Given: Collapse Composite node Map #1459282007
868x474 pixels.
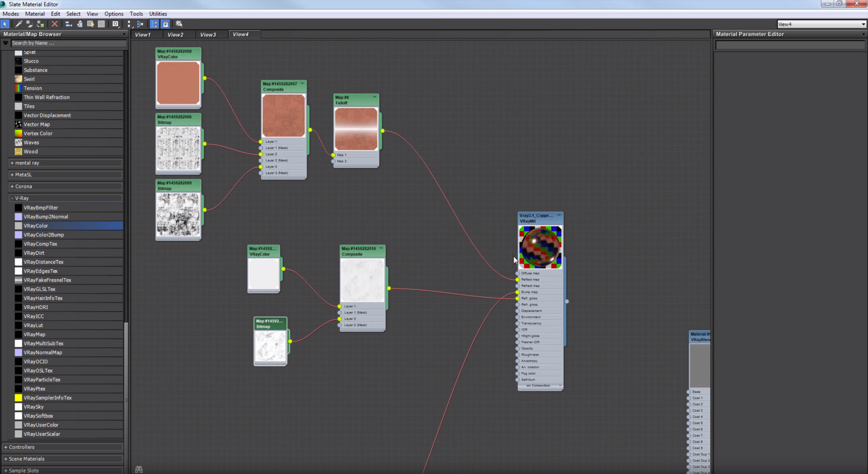Looking at the screenshot, I should 302,84.
